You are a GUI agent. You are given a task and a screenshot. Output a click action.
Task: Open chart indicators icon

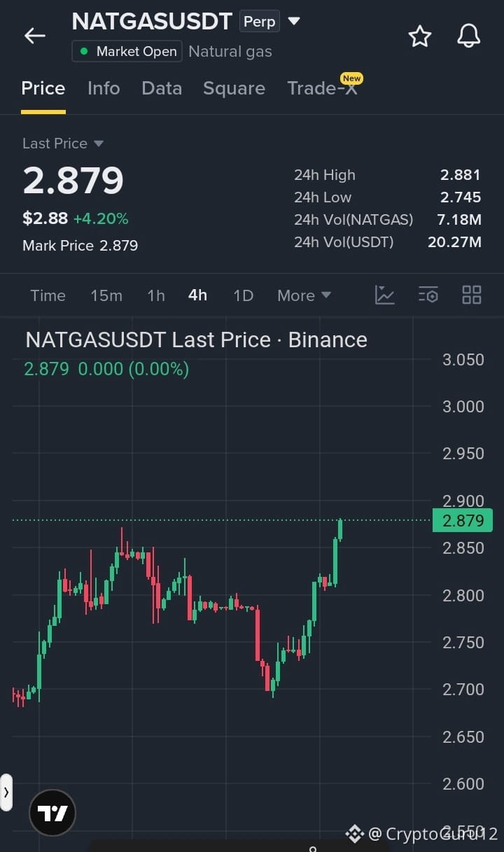point(385,295)
